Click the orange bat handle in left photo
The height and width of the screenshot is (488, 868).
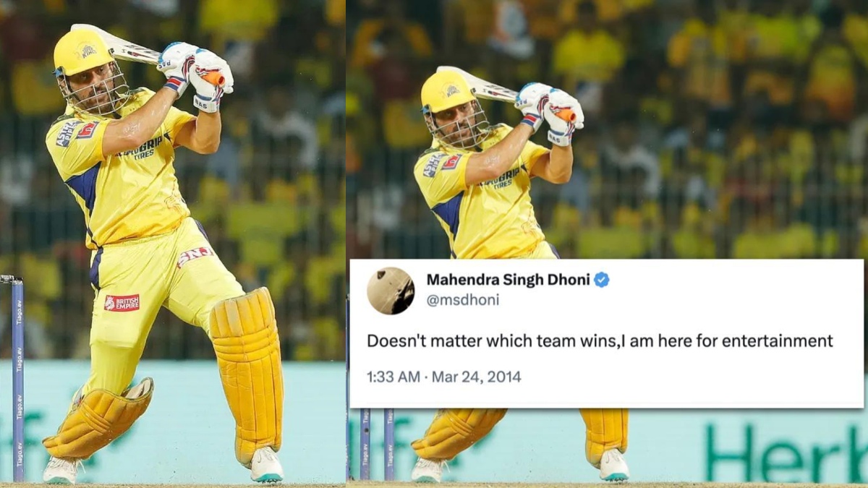tap(213, 77)
